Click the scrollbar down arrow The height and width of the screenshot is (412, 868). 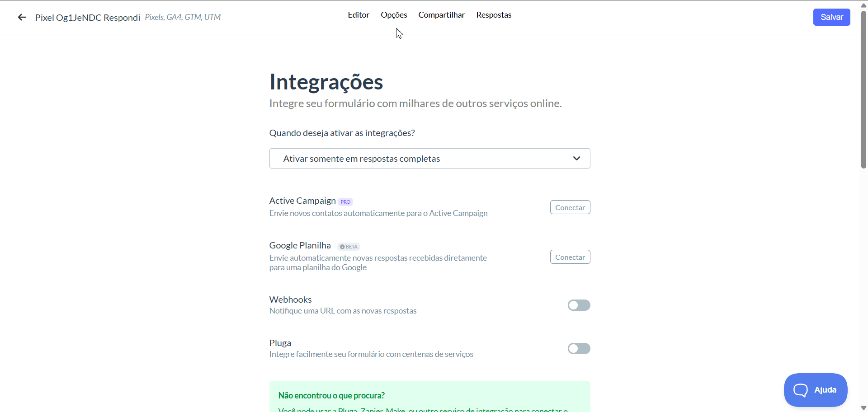[863, 408]
